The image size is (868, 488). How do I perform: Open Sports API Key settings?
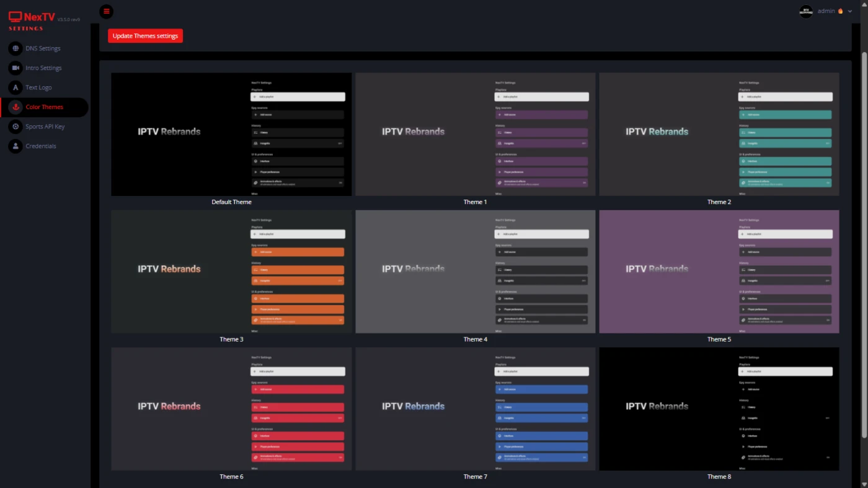(x=45, y=126)
